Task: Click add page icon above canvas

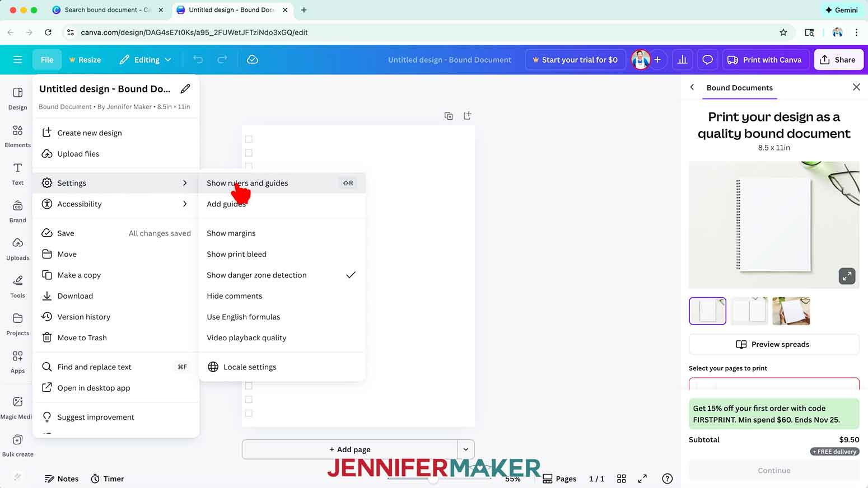Action: [x=468, y=115]
